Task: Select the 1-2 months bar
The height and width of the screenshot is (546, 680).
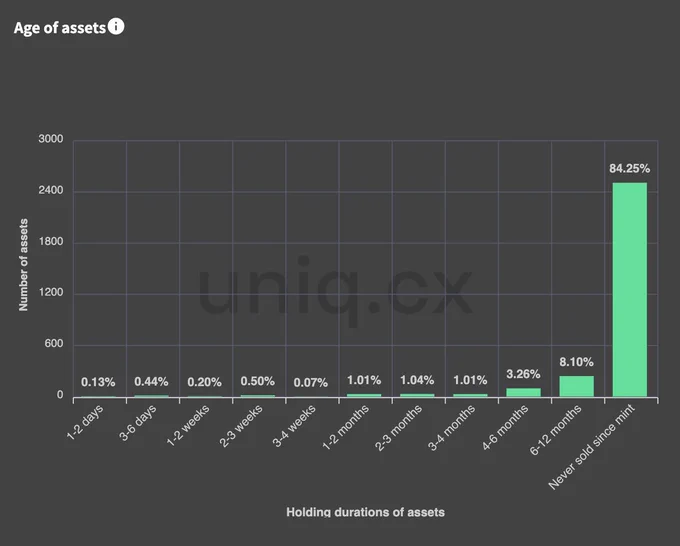Action: point(364,395)
